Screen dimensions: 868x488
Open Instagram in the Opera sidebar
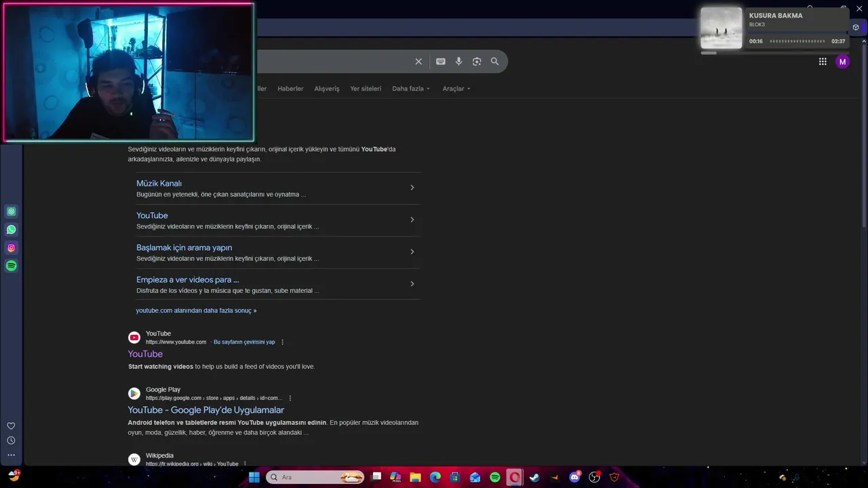[12, 248]
